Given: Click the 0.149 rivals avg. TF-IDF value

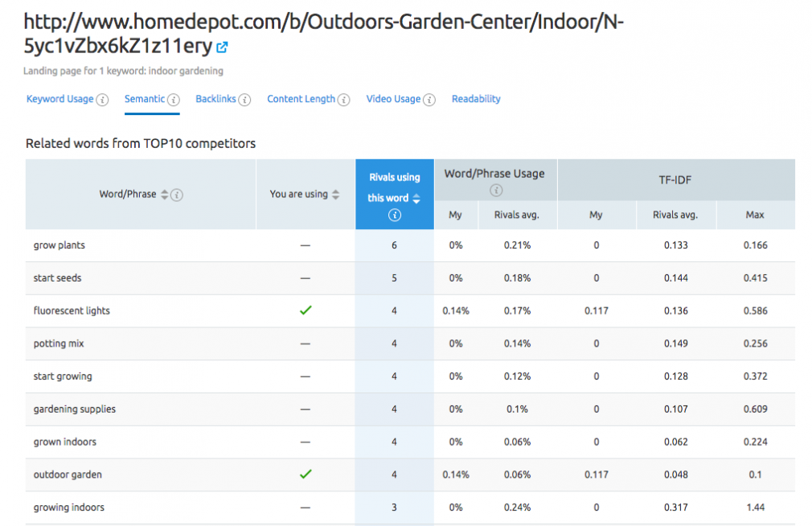Looking at the screenshot, I should tap(676, 343).
